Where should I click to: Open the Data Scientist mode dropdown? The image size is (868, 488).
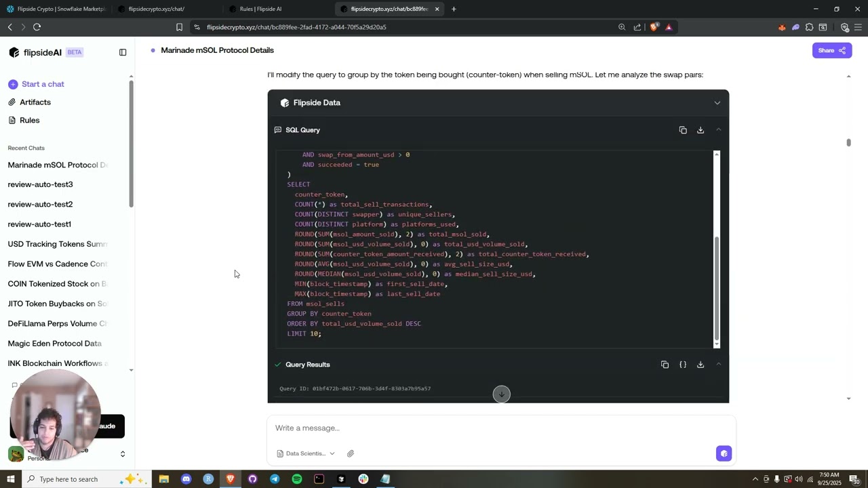(x=306, y=453)
